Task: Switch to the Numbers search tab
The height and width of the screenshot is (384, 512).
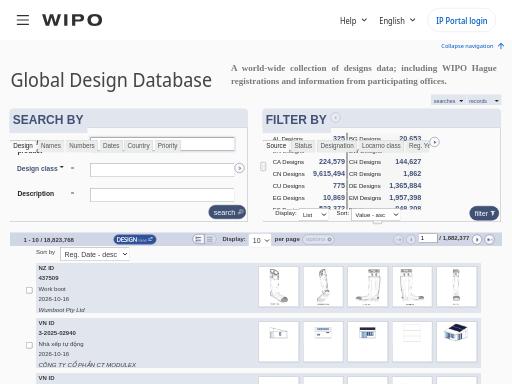Action: click(x=82, y=146)
